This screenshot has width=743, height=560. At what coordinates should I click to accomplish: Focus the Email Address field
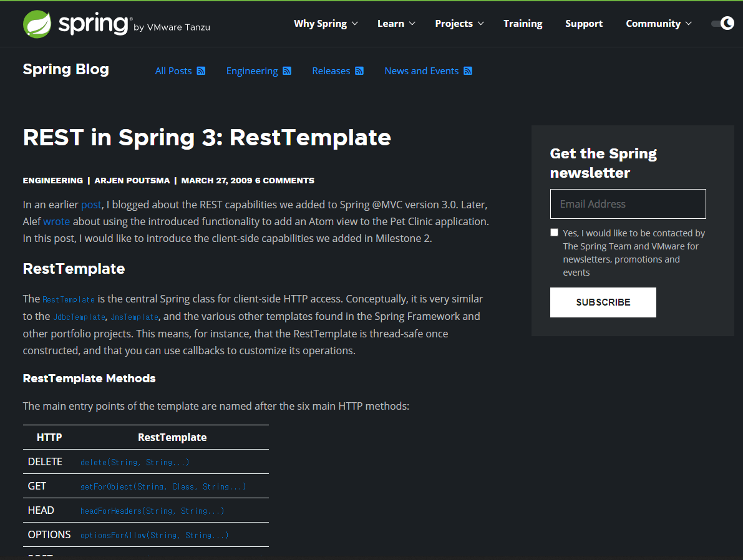628,204
